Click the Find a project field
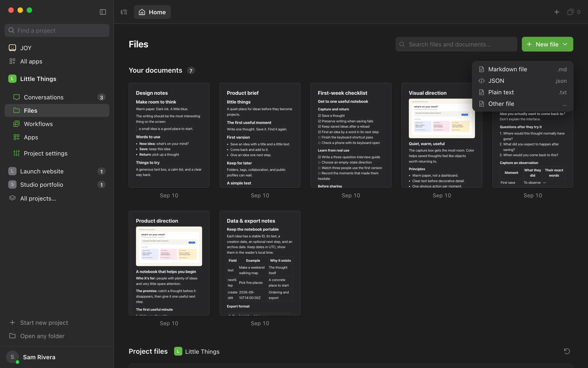This screenshot has width=588, height=368. click(x=57, y=30)
